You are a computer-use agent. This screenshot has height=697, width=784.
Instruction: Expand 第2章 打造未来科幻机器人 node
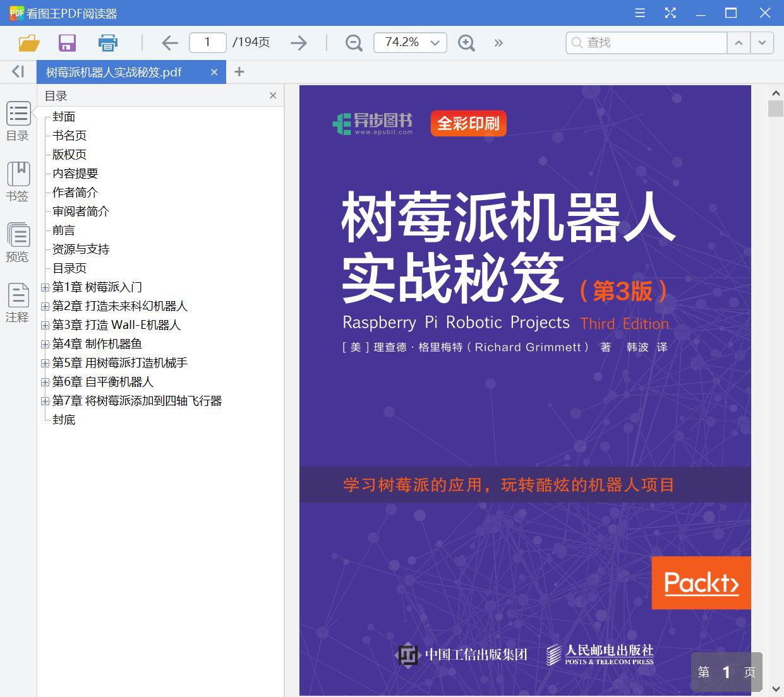45,306
